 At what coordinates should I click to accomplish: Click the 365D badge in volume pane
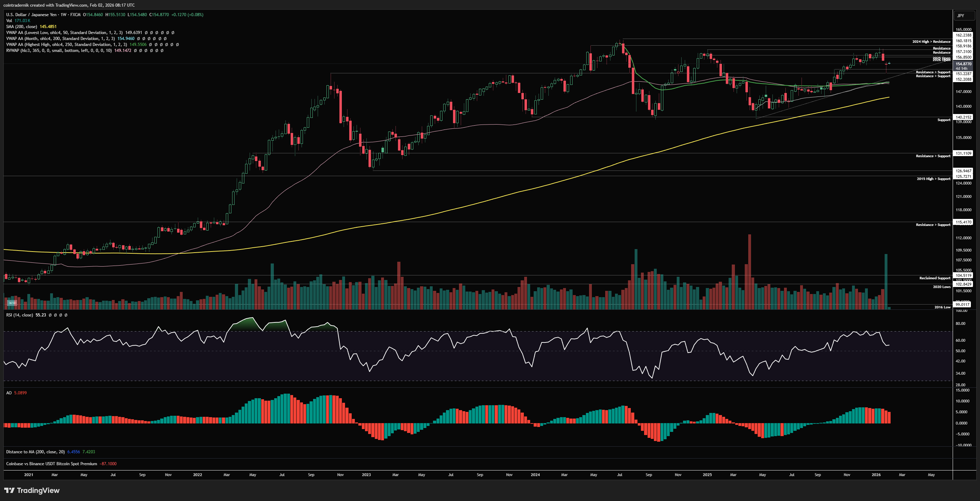click(x=12, y=303)
